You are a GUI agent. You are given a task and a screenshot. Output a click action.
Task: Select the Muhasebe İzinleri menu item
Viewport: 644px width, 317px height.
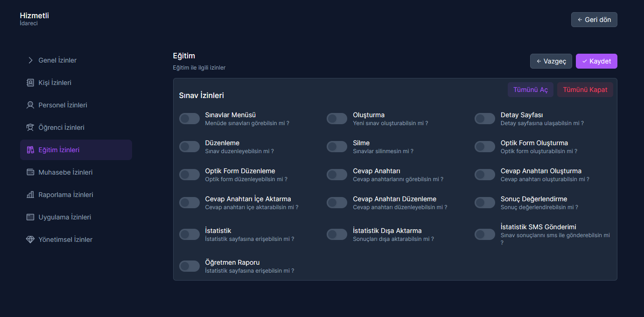click(76, 172)
